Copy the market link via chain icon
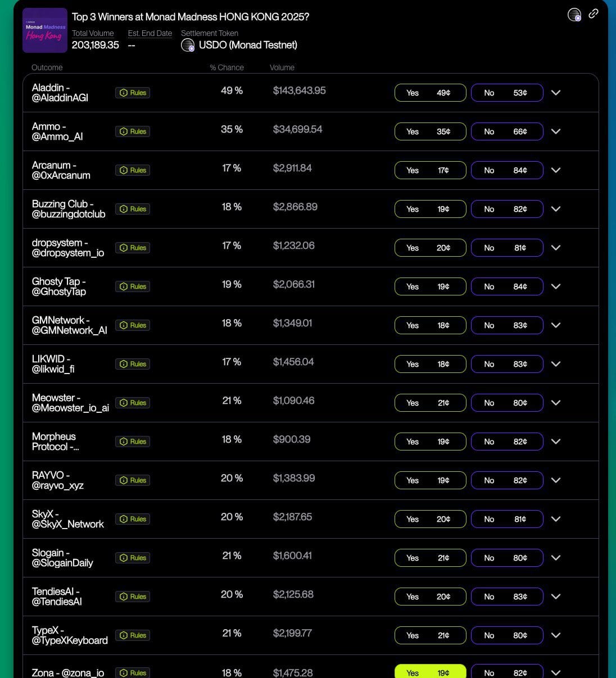 tap(594, 14)
